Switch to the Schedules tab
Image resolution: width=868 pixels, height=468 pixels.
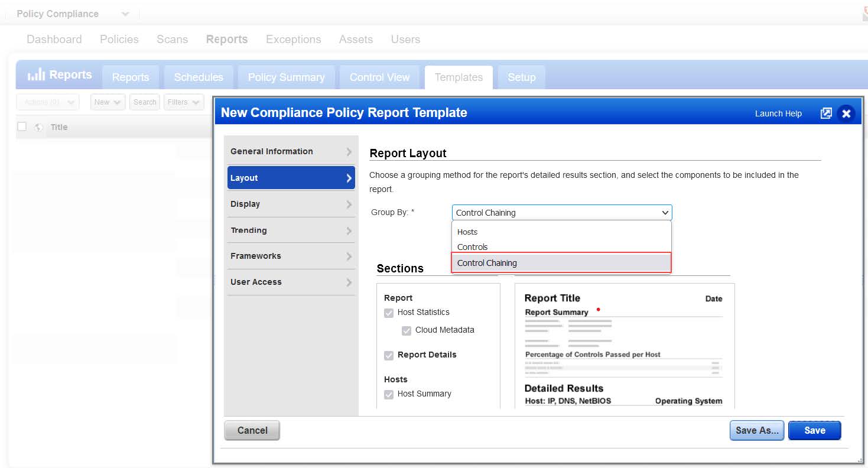coord(199,77)
